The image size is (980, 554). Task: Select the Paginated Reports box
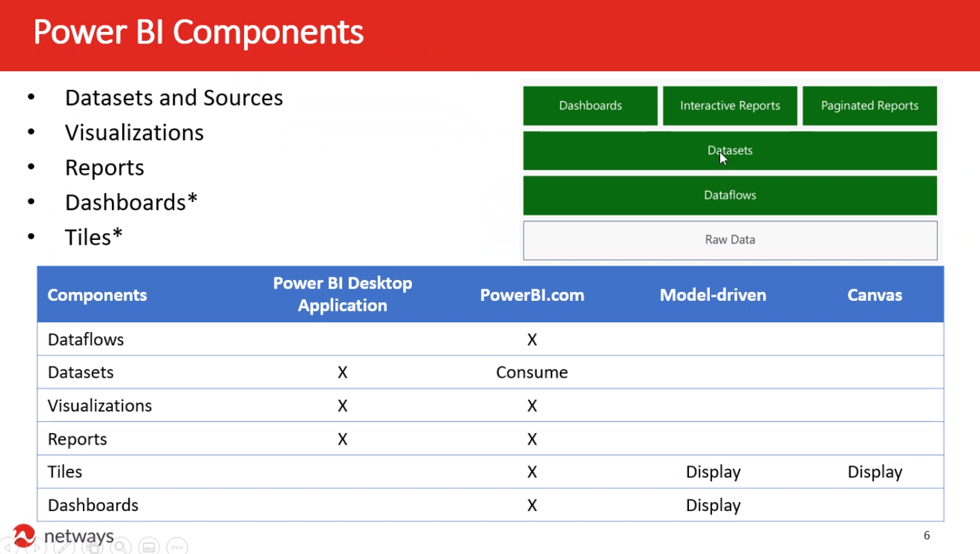pyautogui.click(x=869, y=106)
